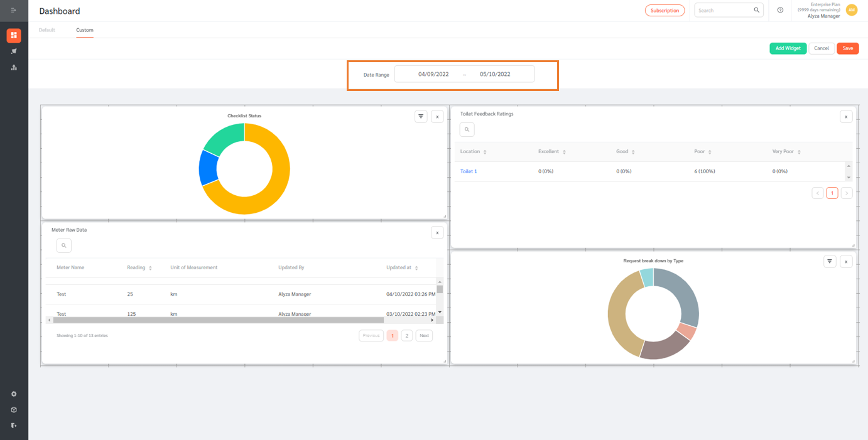Viewport: 868px width, 440px height.
Task: Open the filter icon on Checklist Status
Action: 420,116
